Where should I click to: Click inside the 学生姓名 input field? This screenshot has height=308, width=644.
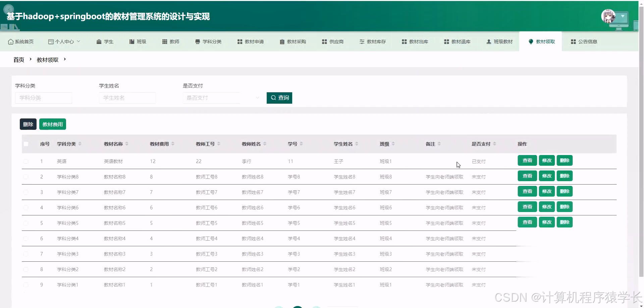(x=127, y=98)
